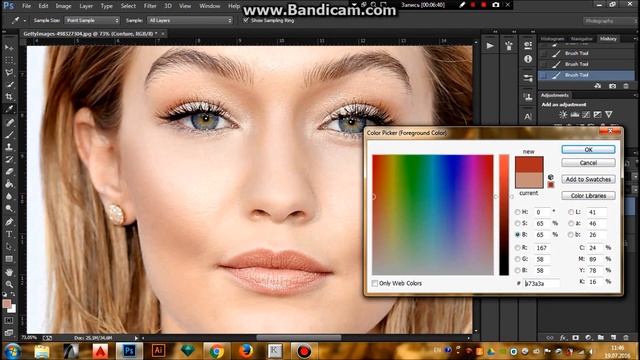Click OK in Color Picker
This screenshot has height=360, width=640.
click(x=588, y=149)
